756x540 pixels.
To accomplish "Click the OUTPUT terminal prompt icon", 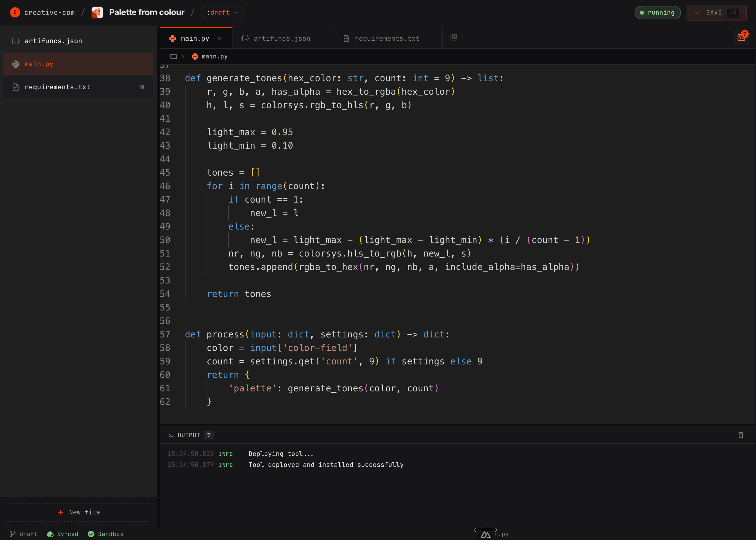I will (171, 435).
